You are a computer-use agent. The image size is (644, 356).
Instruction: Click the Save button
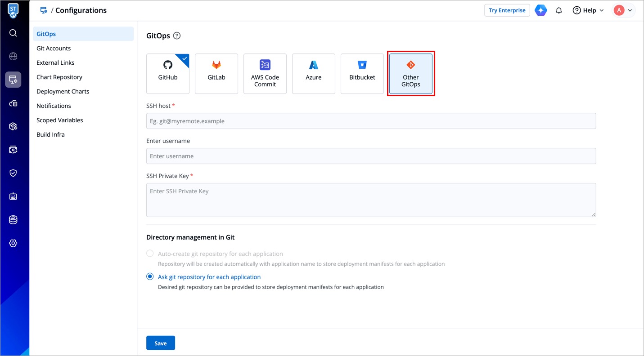coord(161,343)
